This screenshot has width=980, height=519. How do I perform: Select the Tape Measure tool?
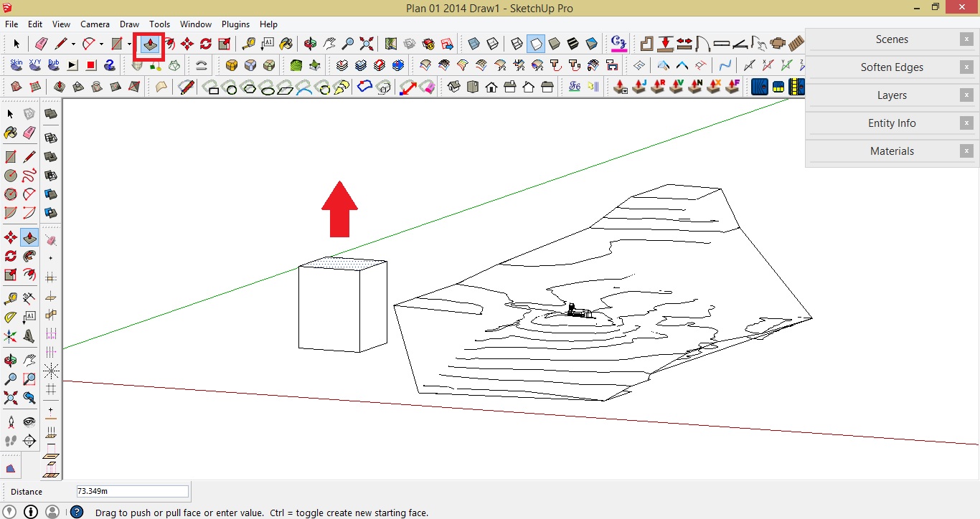(250, 43)
